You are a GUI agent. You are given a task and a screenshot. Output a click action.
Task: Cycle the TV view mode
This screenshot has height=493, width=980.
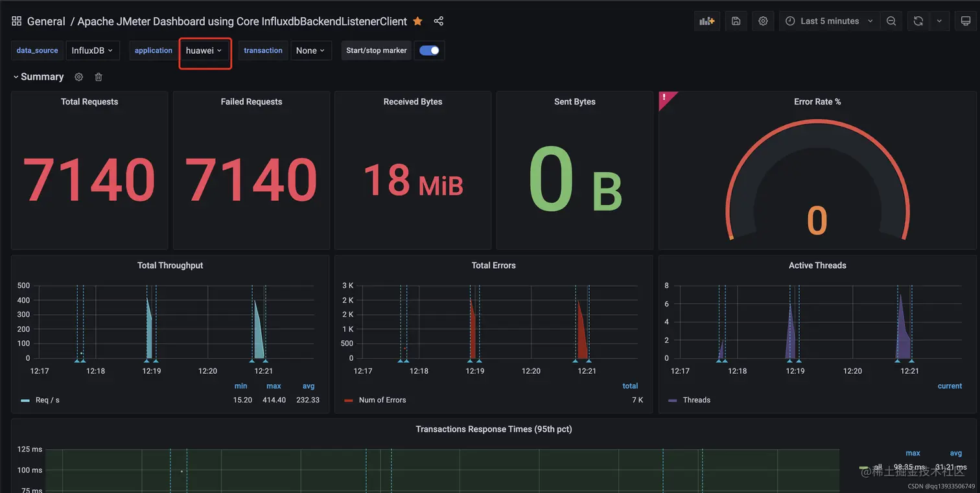966,21
